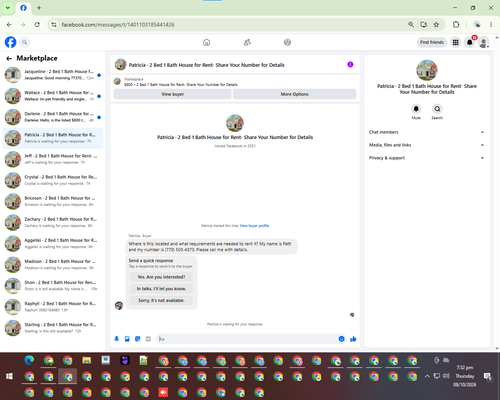Image resolution: width=500 pixels, height=400 pixels.
Task: Open the purple conversation info icon
Action: pyautogui.click(x=350, y=64)
